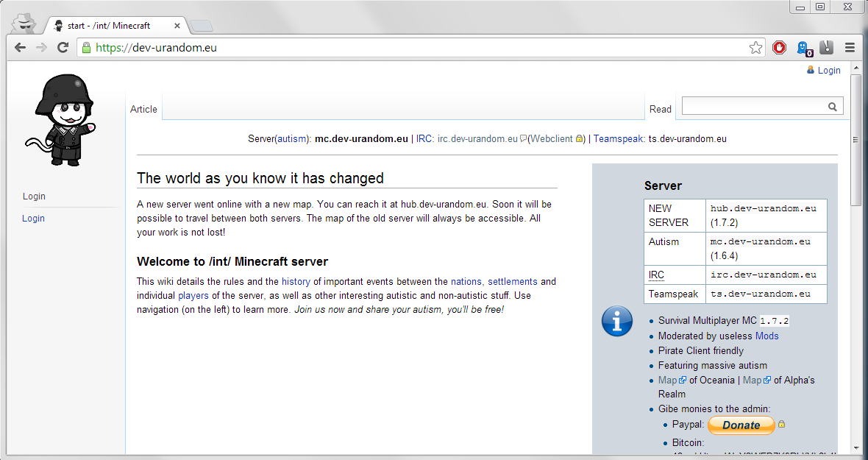The width and height of the screenshot is (868, 460).
Task: Click the green SSL padlock icon
Action: [x=86, y=48]
